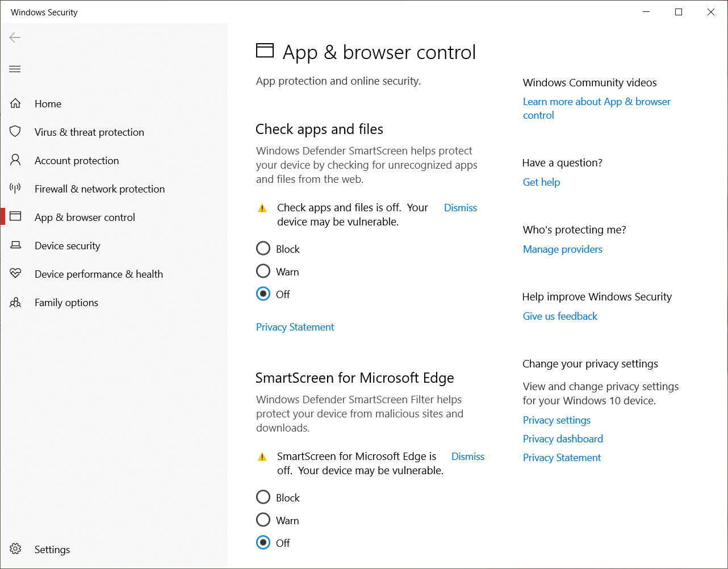This screenshot has height=569, width=728.
Task: Go to Home in the sidebar
Action: [x=48, y=104]
